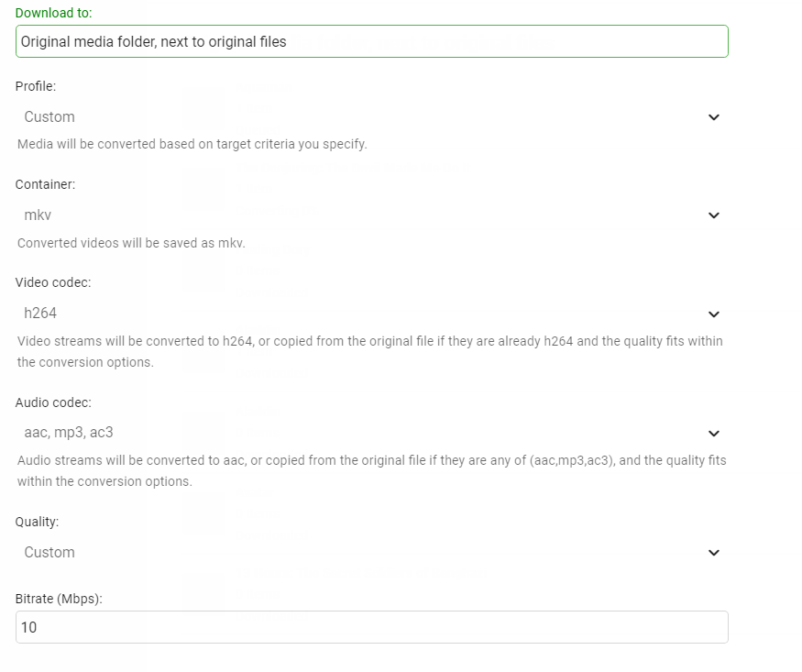Click the Bitrate (Mbps) label
Screen dimensions: 802x672
coord(59,599)
